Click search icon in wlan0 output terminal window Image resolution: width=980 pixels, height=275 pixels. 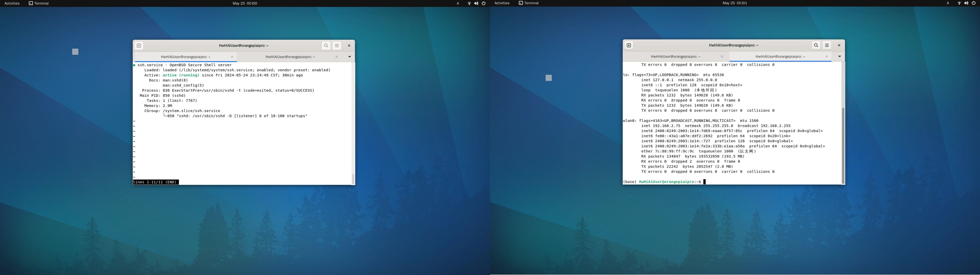point(816,45)
